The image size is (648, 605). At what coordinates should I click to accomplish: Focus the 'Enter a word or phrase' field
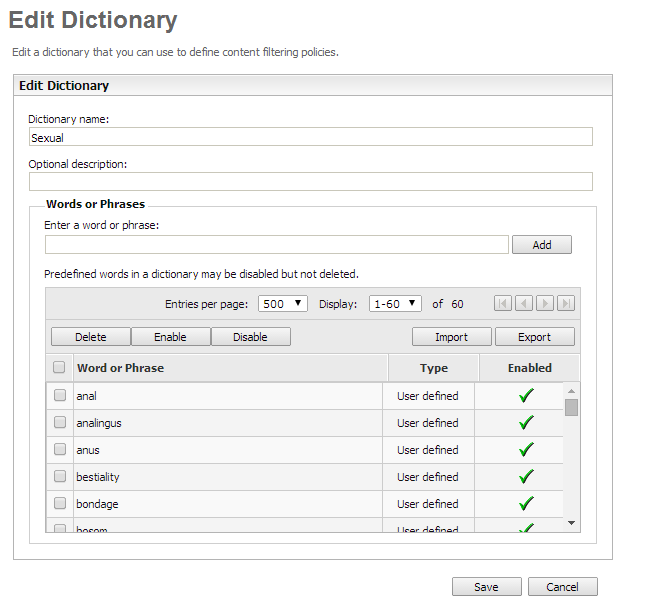click(x=276, y=244)
